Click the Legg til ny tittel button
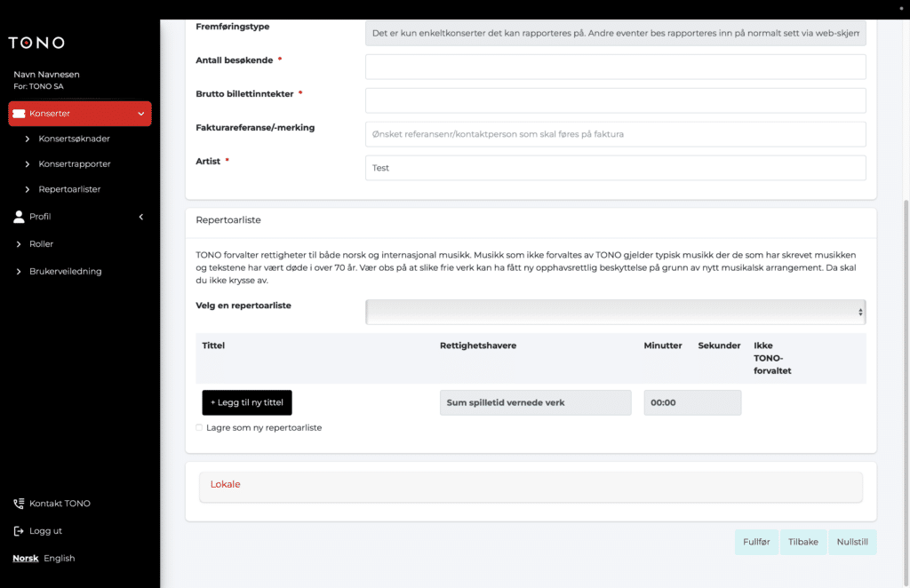This screenshot has width=910, height=588. click(x=247, y=402)
